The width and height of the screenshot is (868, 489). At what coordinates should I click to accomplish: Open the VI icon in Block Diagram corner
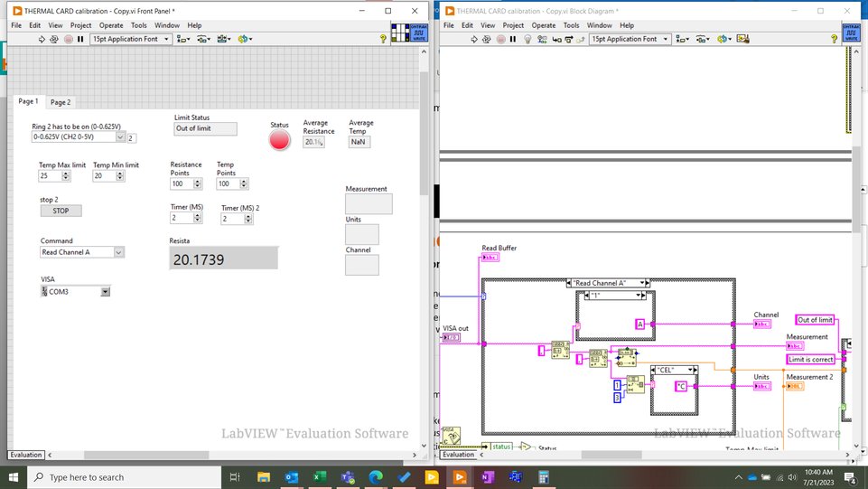851,33
